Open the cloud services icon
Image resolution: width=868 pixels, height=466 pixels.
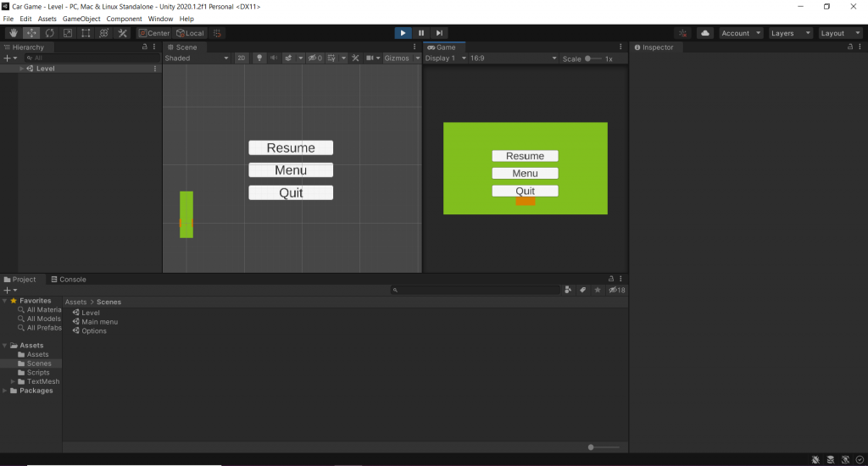705,33
